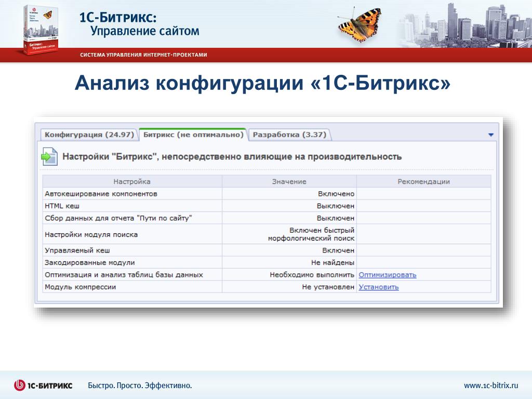Image resolution: width=532 pixels, height=399 pixels.
Task: Select Оптимизация и анализ таблиц базы данных
Action: coord(124,275)
